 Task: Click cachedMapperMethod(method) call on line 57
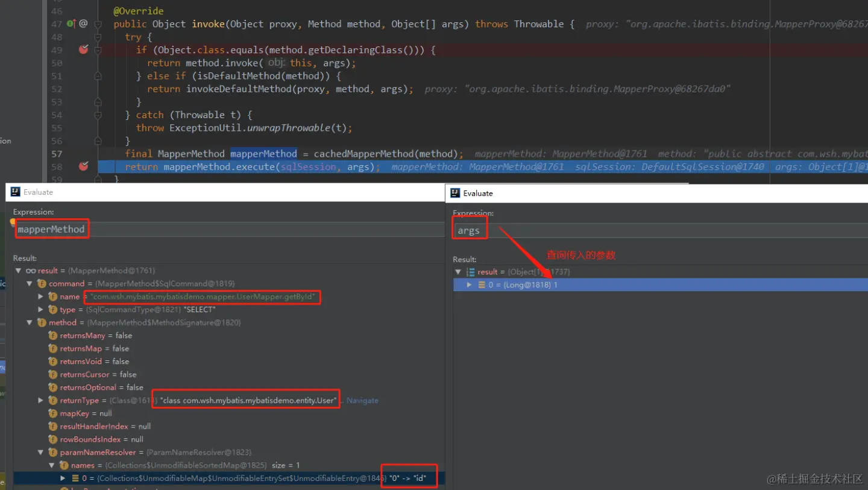coord(387,154)
